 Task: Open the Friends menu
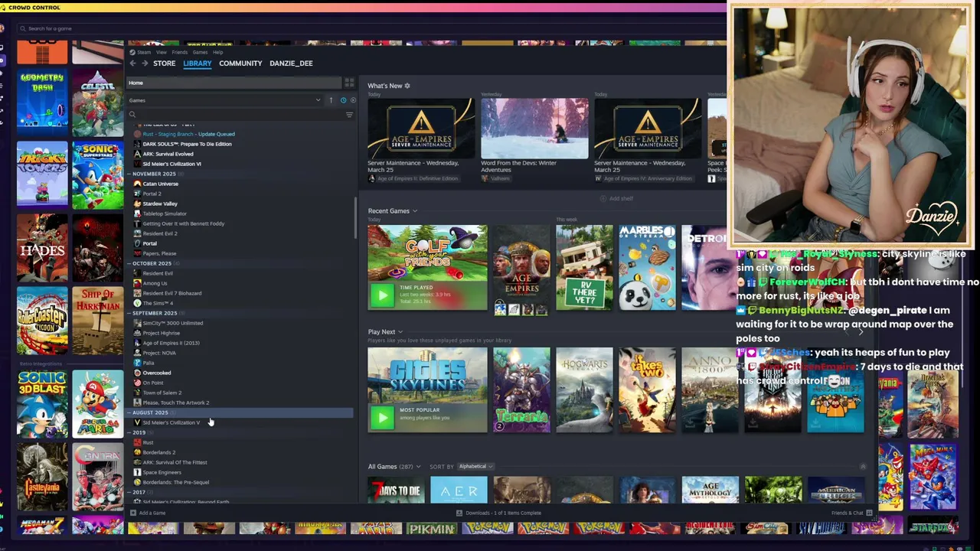click(x=180, y=52)
